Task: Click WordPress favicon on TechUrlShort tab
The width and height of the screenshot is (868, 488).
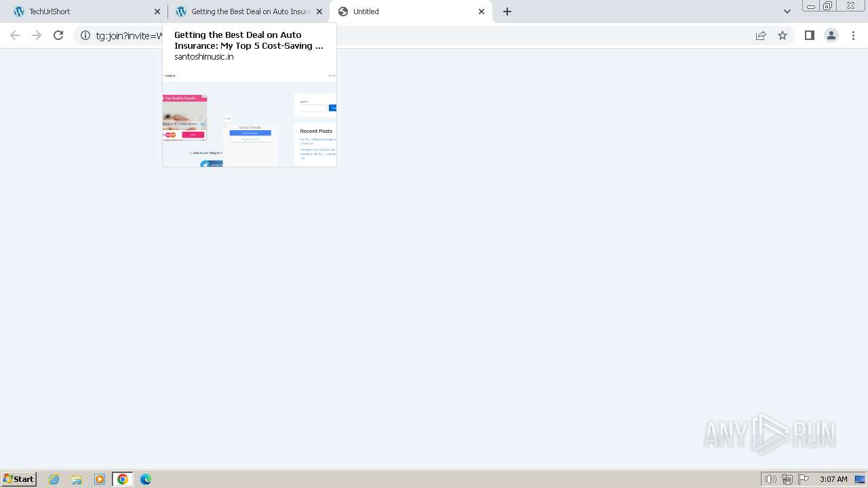Action: click(19, 12)
